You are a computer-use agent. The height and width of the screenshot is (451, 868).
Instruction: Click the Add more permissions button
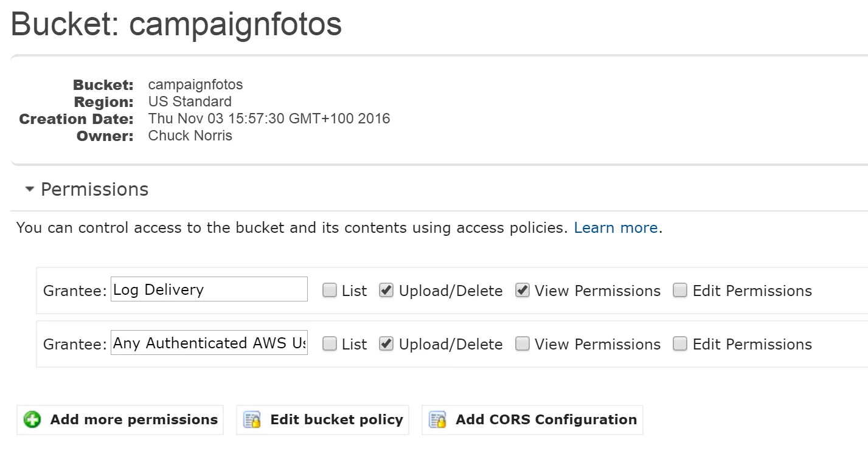(134, 420)
